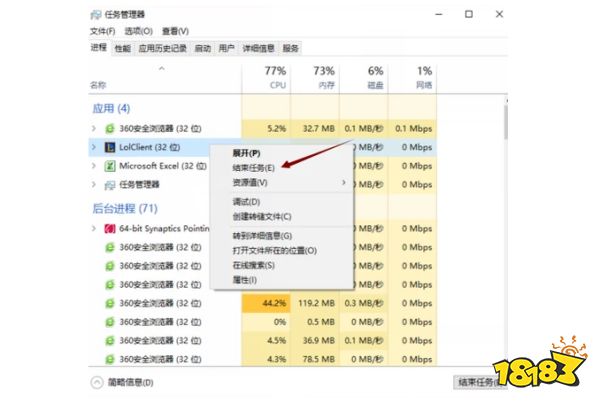
Task: Maximize the Task Manager window
Action: [x=469, y=14]
